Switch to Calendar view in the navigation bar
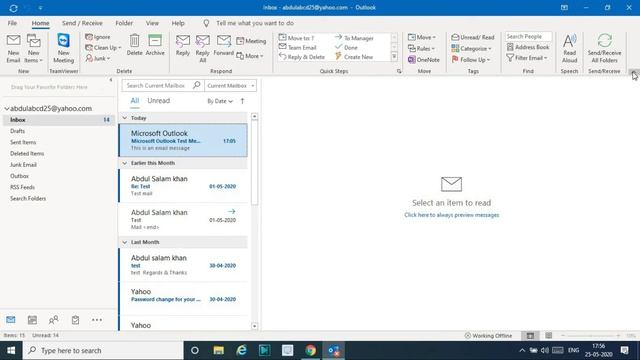This screenshot has width=640, height=360. click(32, 320)
